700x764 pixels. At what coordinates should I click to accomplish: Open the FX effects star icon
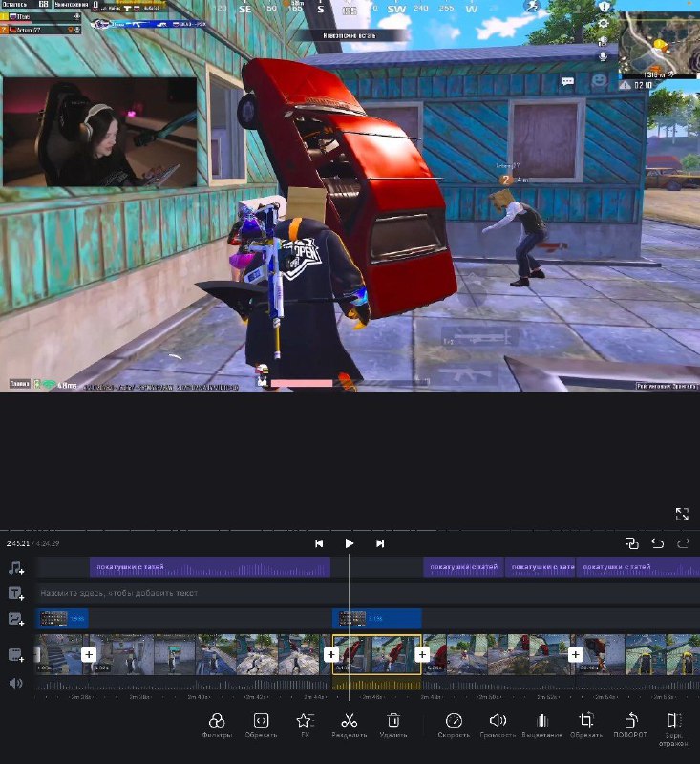[x=305, y=722]
